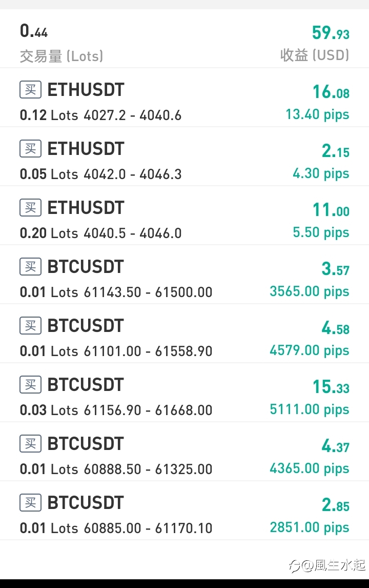Image resolution: width=369 pixels, height=588 pixels.
Task: Click the buy icon on BTCUSDT 61143.50 trade
Action: [30, 267]
